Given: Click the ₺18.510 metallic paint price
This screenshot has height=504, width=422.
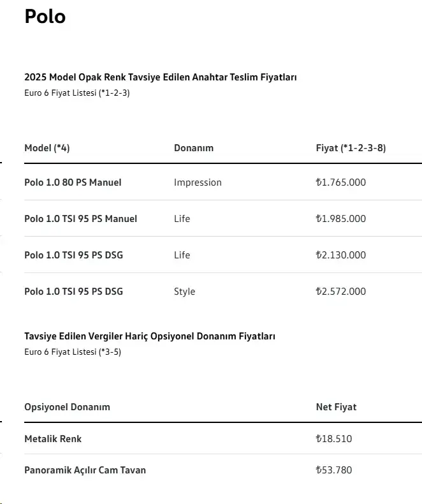Looking at the screenshot, I should [x=333, y=438].
